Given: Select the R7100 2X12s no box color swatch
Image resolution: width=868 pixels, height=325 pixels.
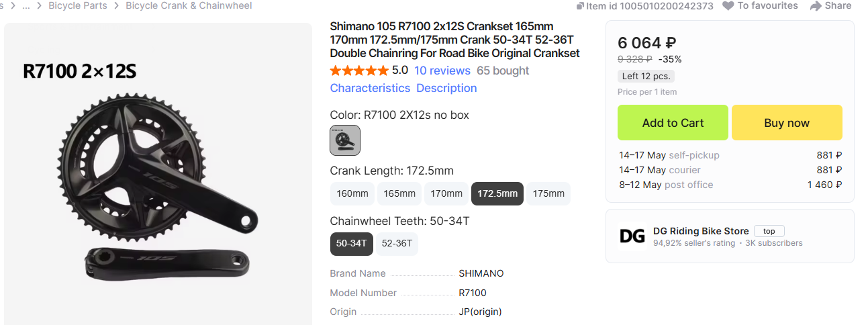Looking at the screenshot, I should (345, 140).
